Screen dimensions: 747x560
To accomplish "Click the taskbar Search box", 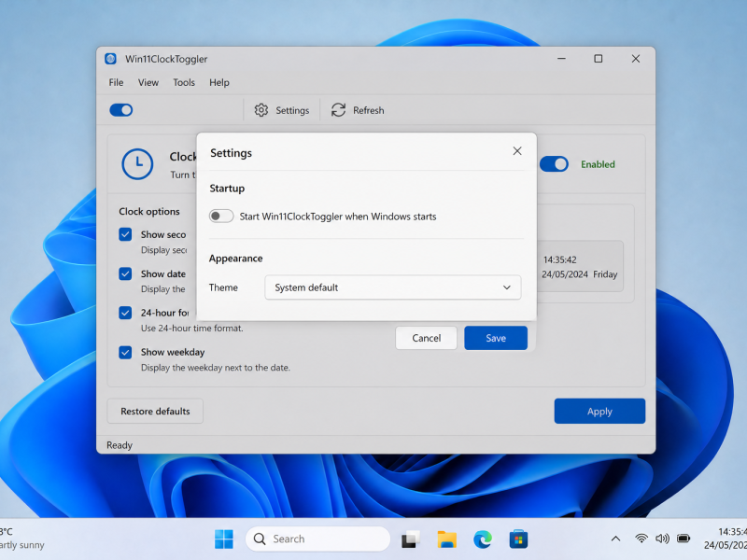I will coord(317,539).
